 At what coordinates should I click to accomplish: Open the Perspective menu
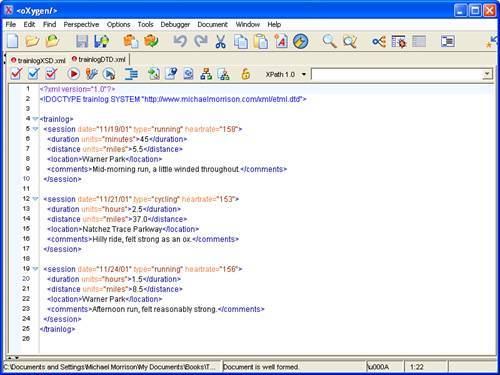pos(81,24)
